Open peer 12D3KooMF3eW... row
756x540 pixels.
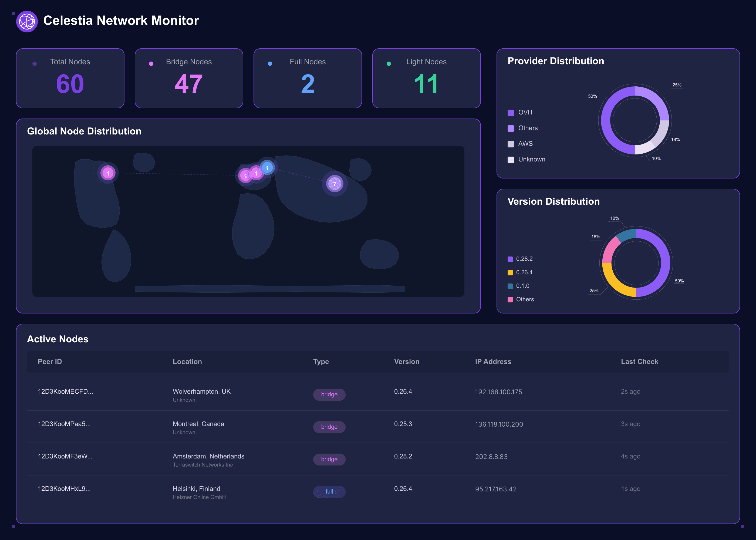tap(65, 456)
